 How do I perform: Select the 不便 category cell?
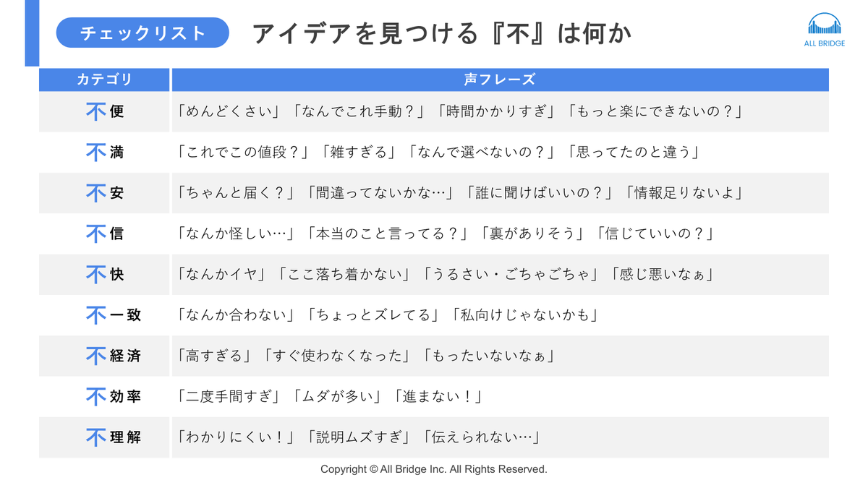coord(104,111)
